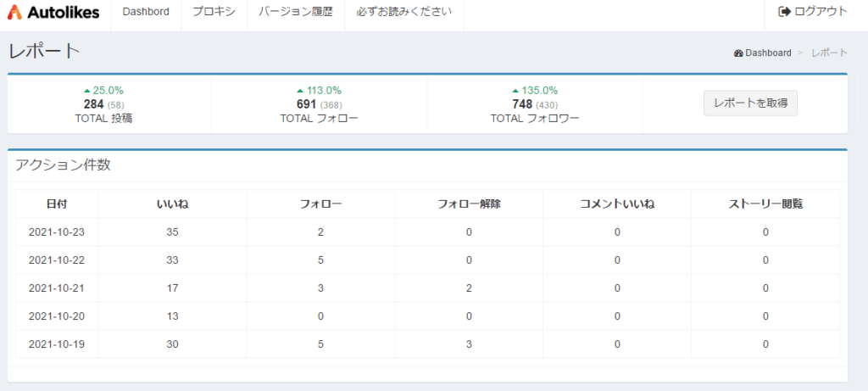Image resolution: width=868 pixels, height=391 pixels.
Task: Click the green arrow above TOTAL 投稿
Action: click(87, 90)
